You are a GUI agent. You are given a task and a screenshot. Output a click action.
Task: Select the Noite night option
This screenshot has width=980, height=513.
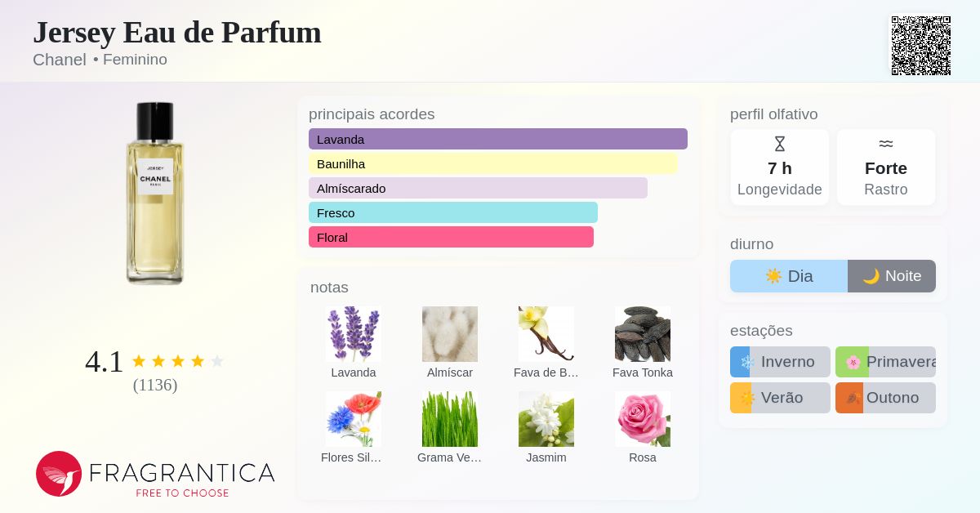[892, 276]
